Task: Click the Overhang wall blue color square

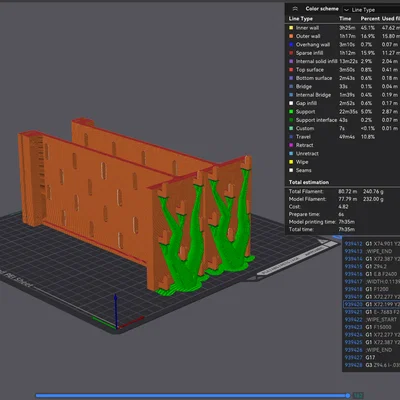Action: pyautogui.click(x=291, y=45)
